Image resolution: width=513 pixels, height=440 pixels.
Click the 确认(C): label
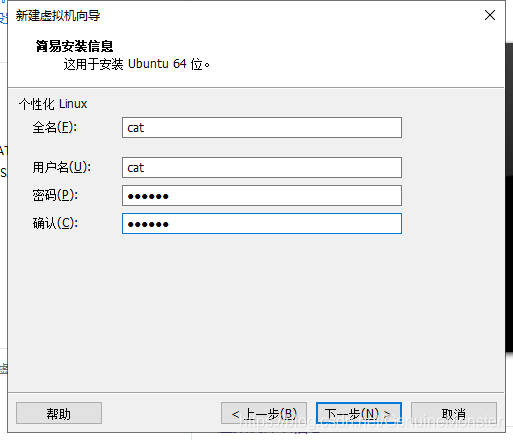coord(55,223)
